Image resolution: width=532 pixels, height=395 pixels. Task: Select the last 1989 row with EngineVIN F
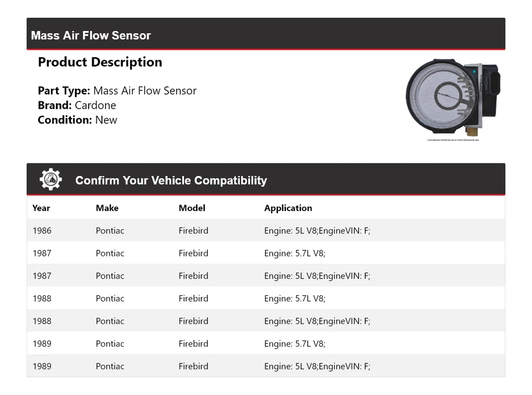click(266, 366)
